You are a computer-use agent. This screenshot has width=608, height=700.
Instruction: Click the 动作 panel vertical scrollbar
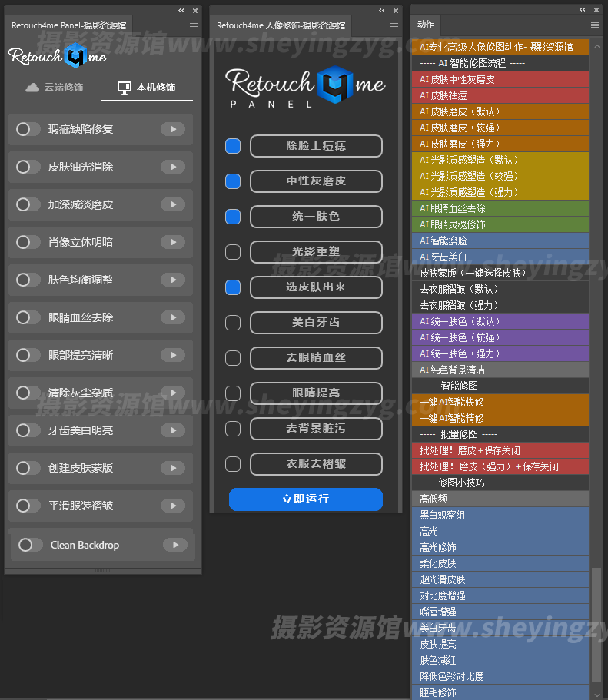click(x=596, y=622)
